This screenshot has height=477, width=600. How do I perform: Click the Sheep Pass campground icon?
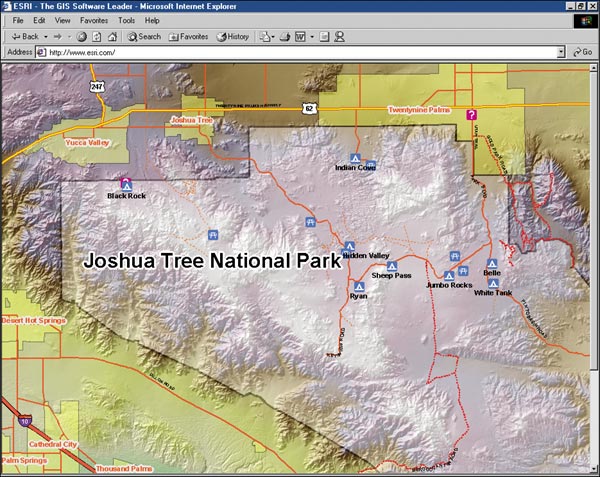(x=391, y=266)
